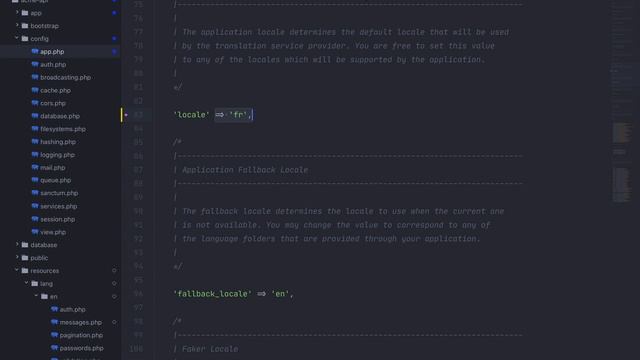640x360 pixels.
Task: Click the file icon next to hashing.php
Action: pos(35,142)
